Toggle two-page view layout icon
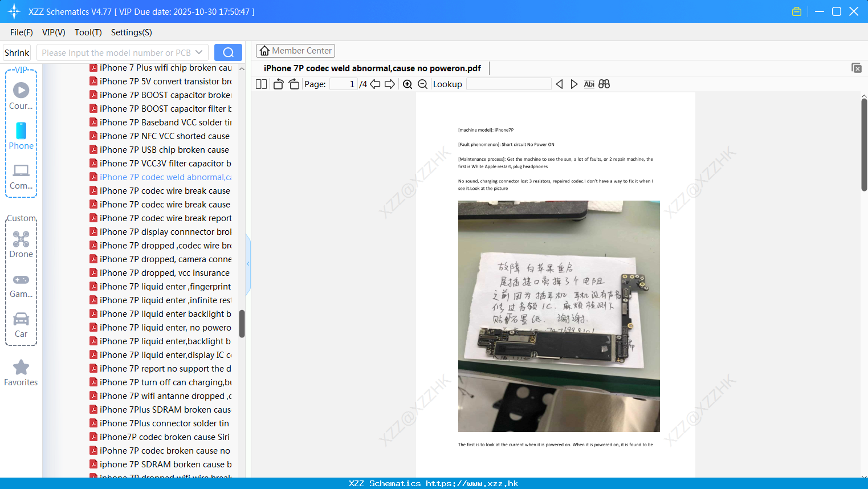Image resolution: width=868 pixels, height=489 pixels. 261,84
